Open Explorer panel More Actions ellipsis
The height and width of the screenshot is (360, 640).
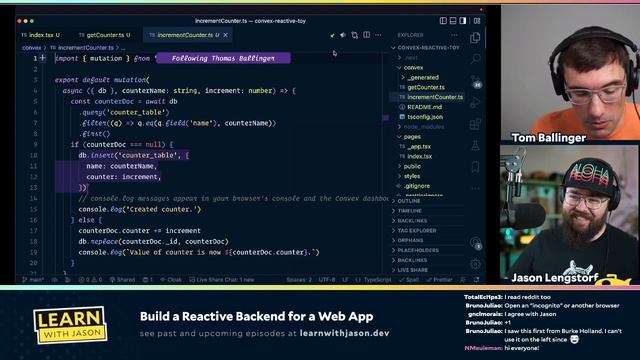click(x=455, y=35)
